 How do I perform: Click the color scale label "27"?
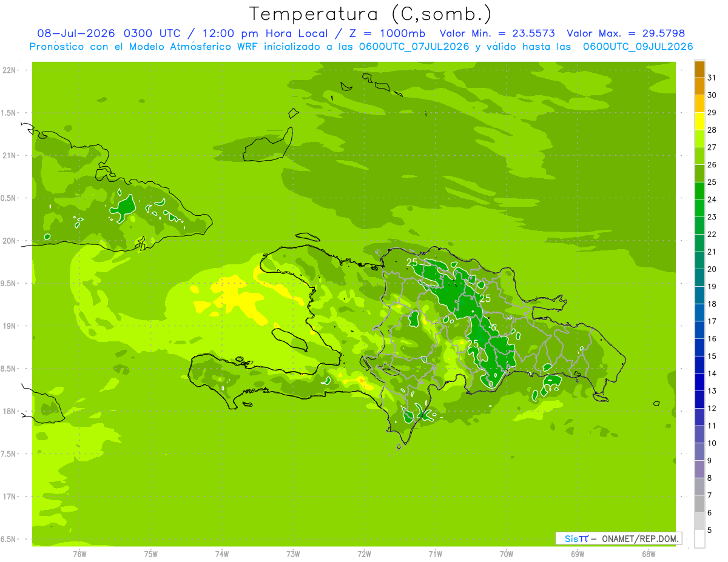(x=712, y=147)
